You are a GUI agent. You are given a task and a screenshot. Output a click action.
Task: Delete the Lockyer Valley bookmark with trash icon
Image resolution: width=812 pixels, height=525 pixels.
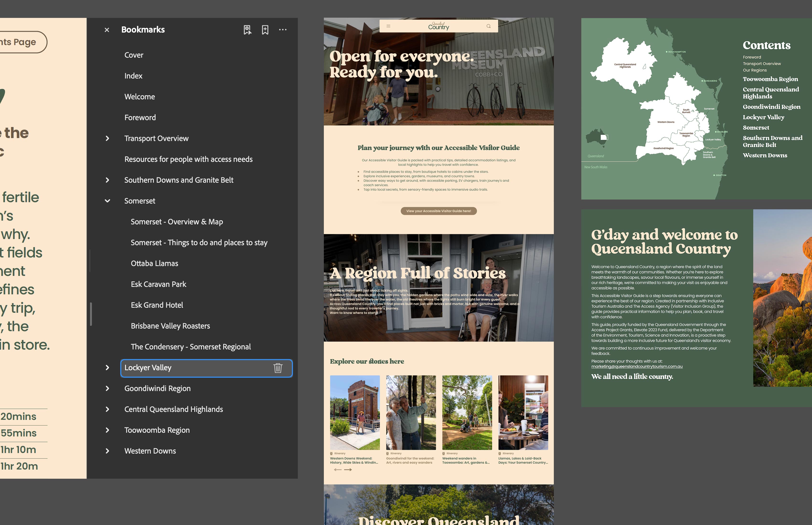[278, 368]
